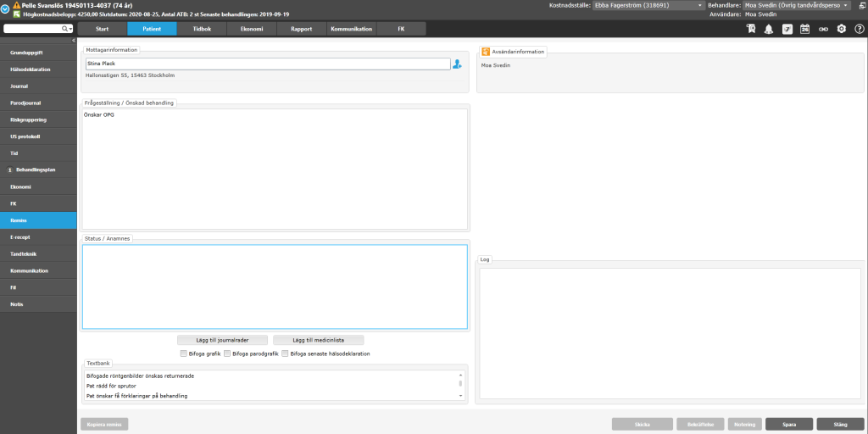Click the orange Avsändarinformation icon

[486, 52]
